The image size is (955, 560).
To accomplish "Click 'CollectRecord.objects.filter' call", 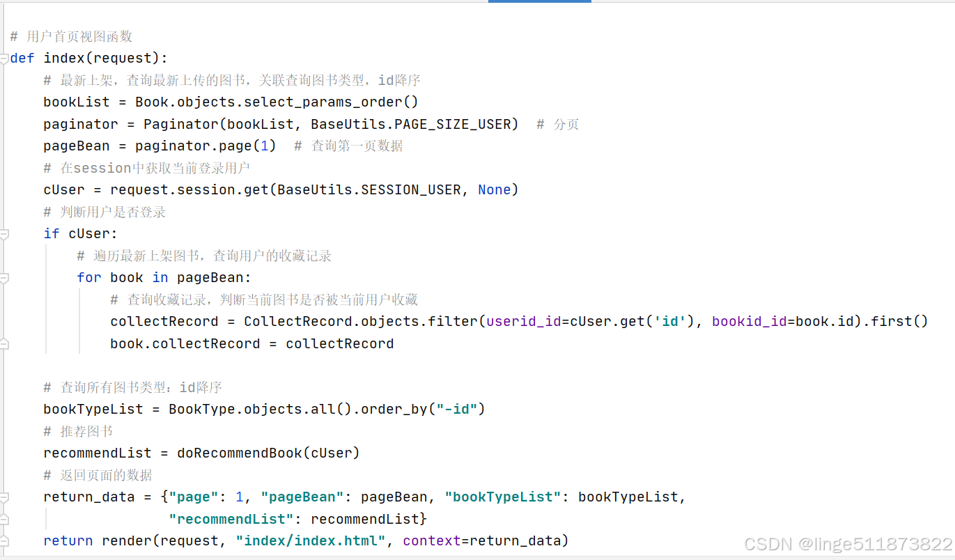I will coord(360,321).
